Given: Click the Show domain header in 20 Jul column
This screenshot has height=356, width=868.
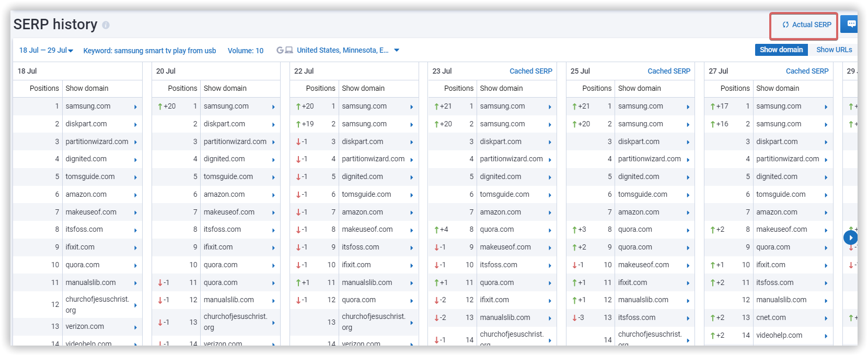Looking at the screenshot, I should tap(225, 88).
